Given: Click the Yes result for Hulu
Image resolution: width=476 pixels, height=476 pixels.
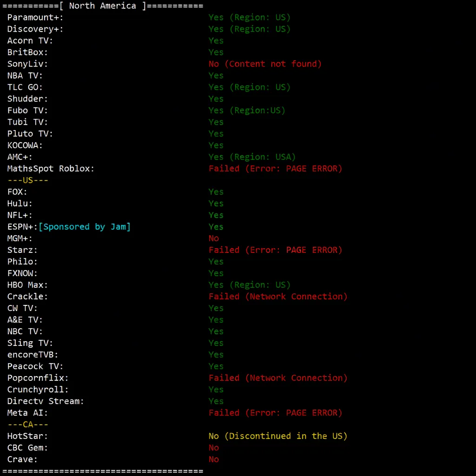Looking at the screenshot, I should [x=216, y=204].
